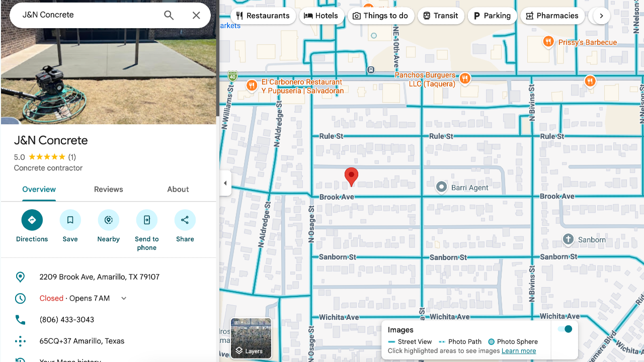Search Nearby places

pos(109,220)
